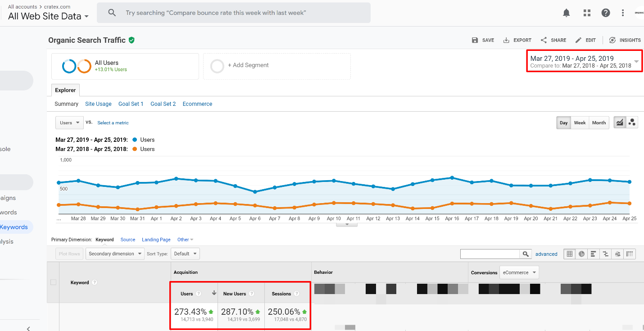Click the EXPORT button

pyautogui.click(x=517, y=40)
